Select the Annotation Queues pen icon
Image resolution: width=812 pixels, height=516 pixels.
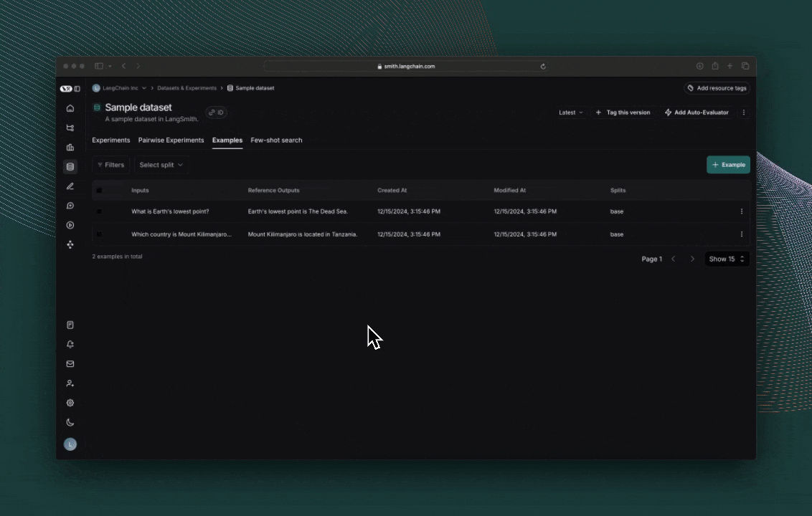point(70,186)
